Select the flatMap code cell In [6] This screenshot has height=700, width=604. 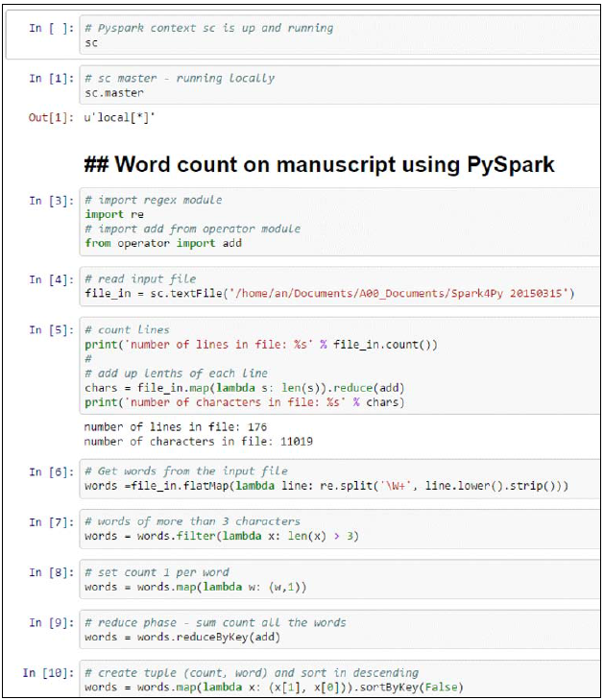point(340,479)
